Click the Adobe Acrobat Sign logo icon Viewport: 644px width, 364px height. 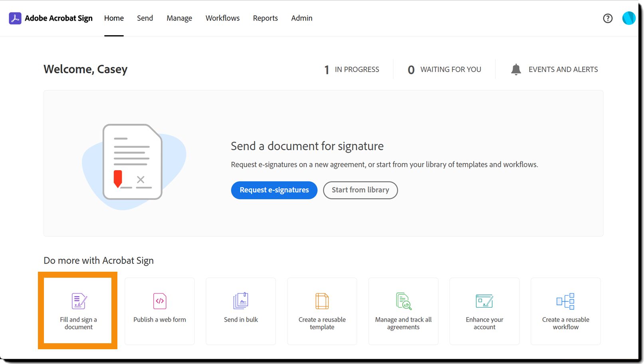pyautogui.click(x=15, y=18)
